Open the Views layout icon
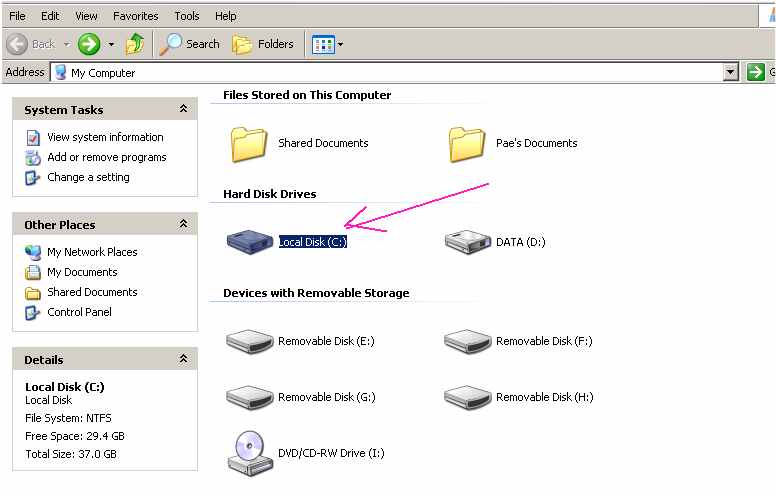Screen dimensions: 776x496 click(323, 45)
